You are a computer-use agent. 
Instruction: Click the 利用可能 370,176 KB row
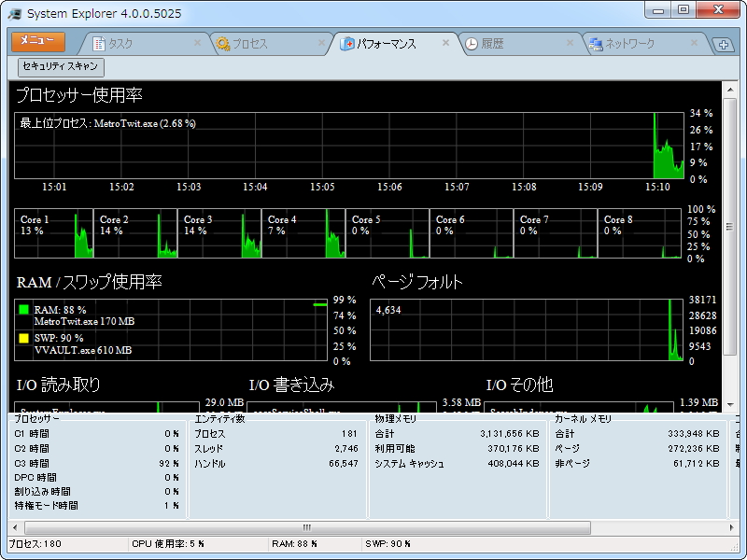point(457,448)
